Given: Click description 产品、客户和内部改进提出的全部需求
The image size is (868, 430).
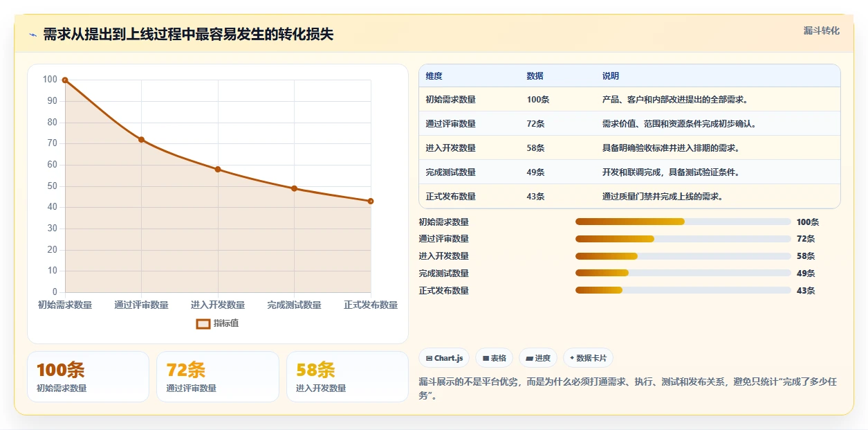Looking at the screenshot, I should [x=675, y=100].
